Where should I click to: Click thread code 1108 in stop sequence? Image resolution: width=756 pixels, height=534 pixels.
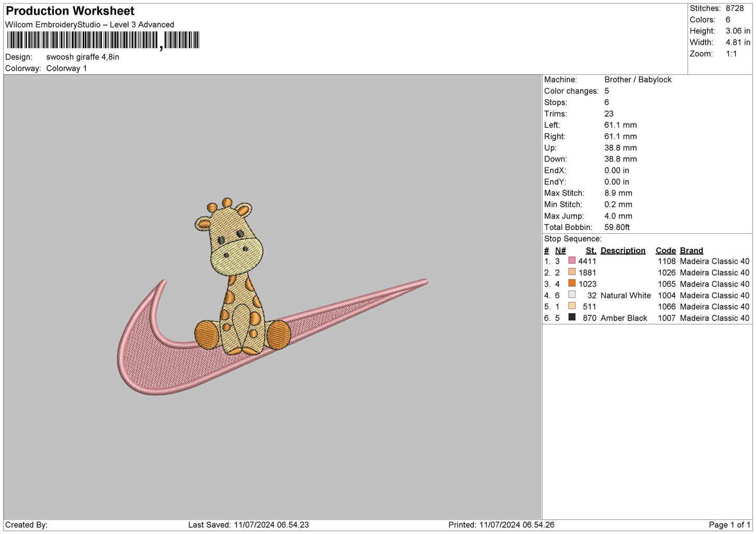click(667, 261)
